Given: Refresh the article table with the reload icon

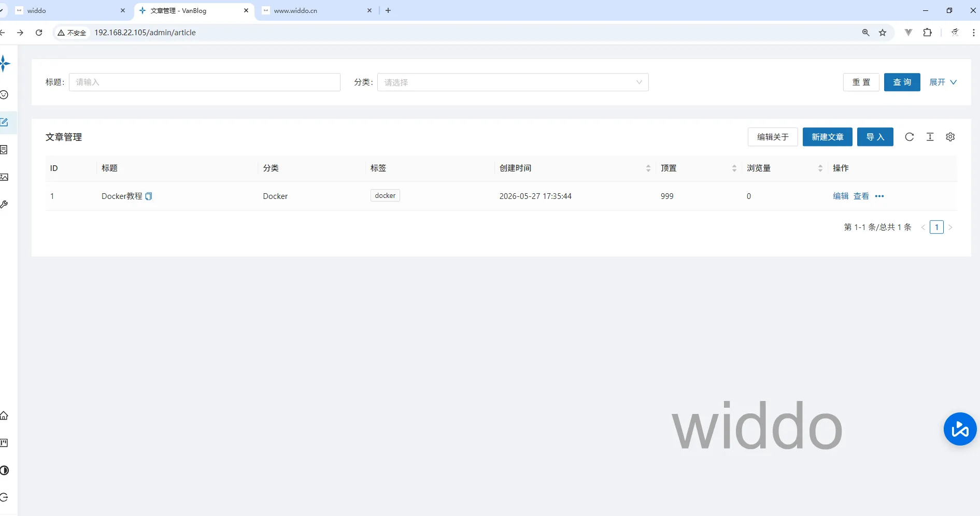Looking at the screenshot, I should pos(910,137).
